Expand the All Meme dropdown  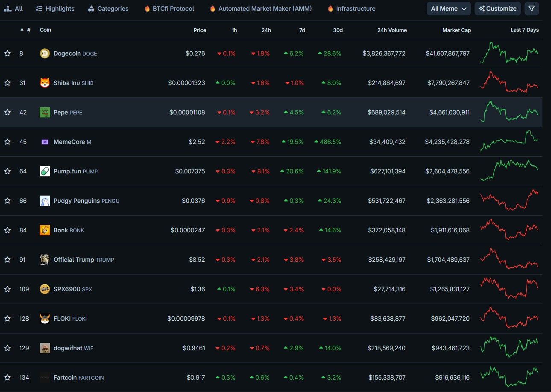tap(448, 9)
